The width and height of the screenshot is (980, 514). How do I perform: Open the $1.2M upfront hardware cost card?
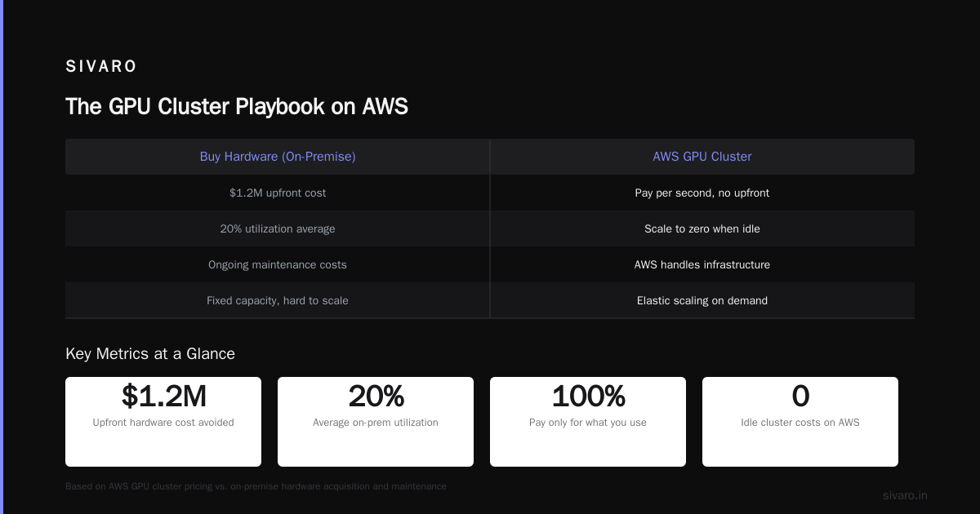(x=163, y=422)
